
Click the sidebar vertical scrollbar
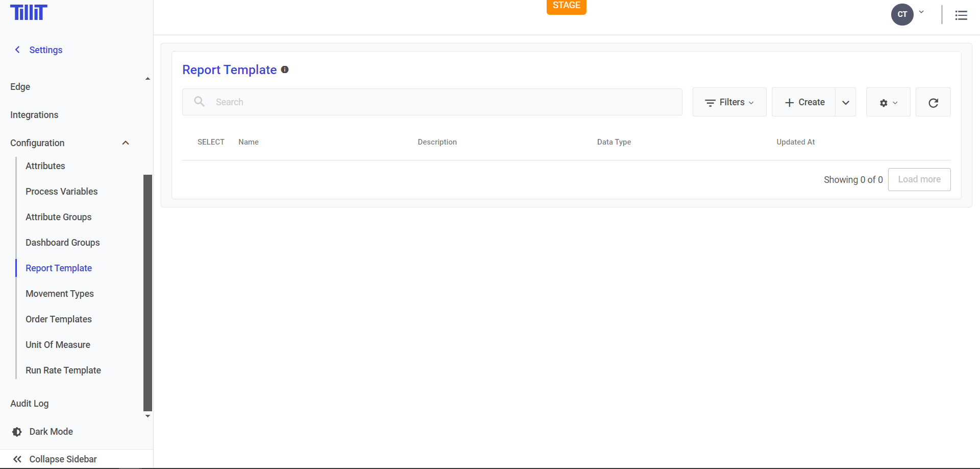click(x=148, y=292)
